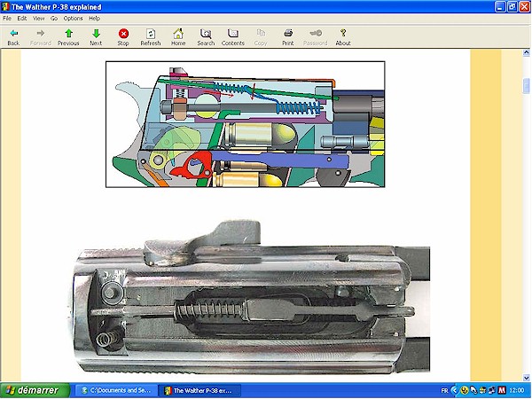The image size is (532, 399).
Task: Stop loading with the red Stop icon
Action: click(123, 37)
